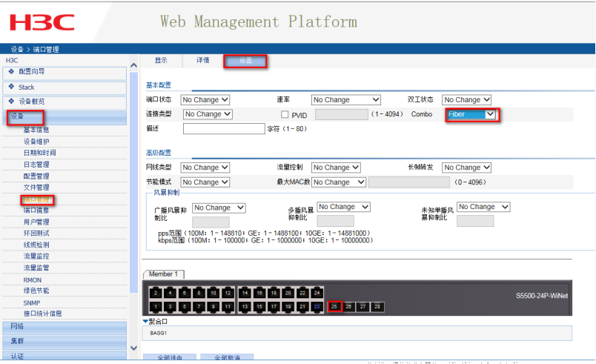Click port 23 on the device panel
The width and height of the screenshot is (596, 364).
[x=317, y=306]
